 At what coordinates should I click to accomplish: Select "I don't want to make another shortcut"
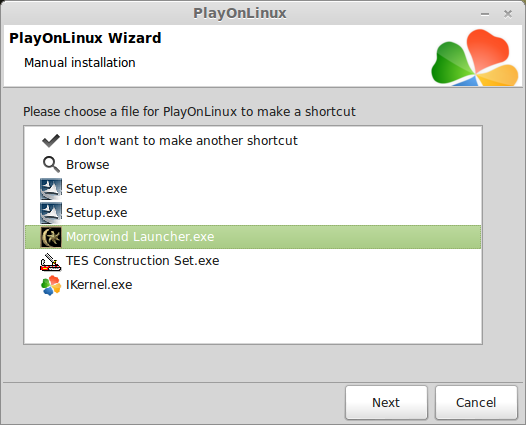point(181,141)
